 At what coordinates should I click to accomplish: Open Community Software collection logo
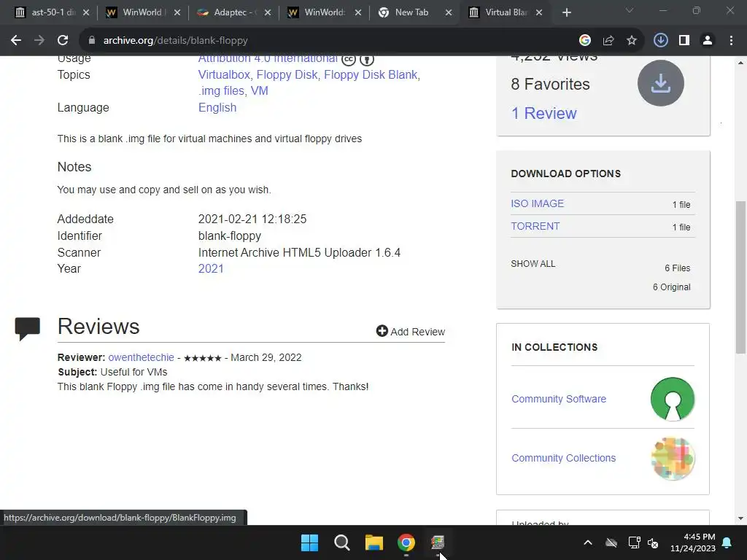pyautogui.click(x=673, y=399)
